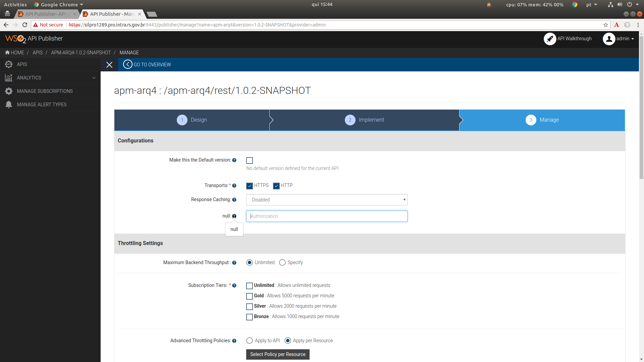Open the Activities overview

click(x=15, y=5)
